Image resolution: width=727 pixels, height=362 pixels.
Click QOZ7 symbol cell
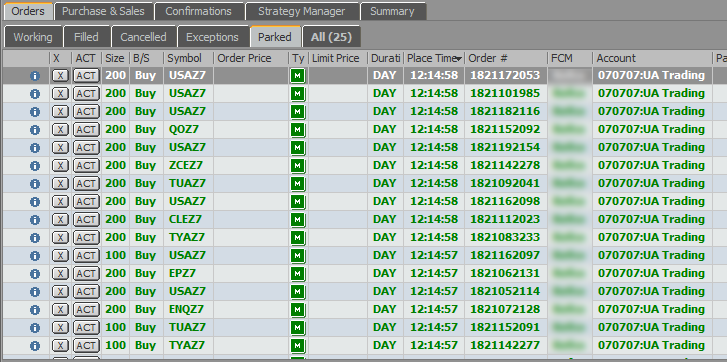point(188,129)
